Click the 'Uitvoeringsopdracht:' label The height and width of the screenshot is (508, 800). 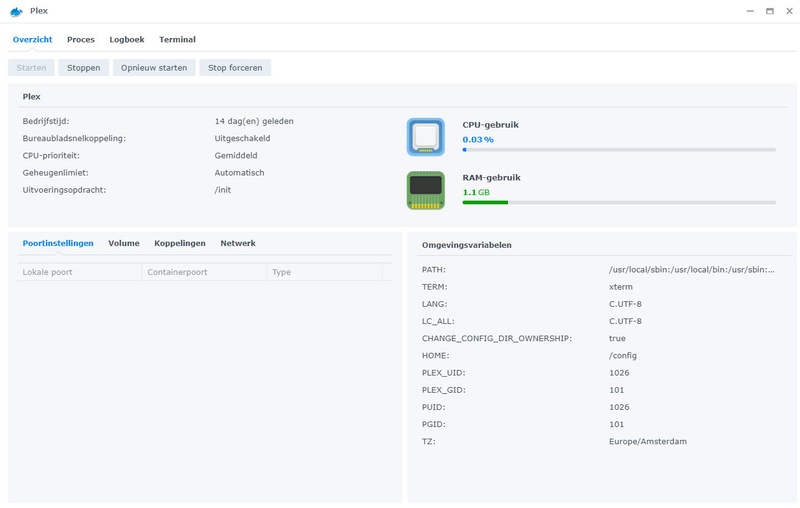pos(64,190)
